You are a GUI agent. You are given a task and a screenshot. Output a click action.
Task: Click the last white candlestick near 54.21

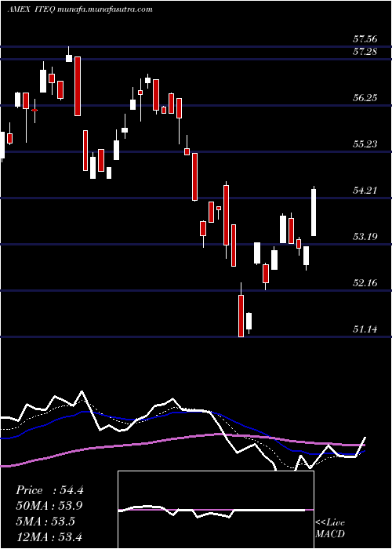tap(314, 212)
